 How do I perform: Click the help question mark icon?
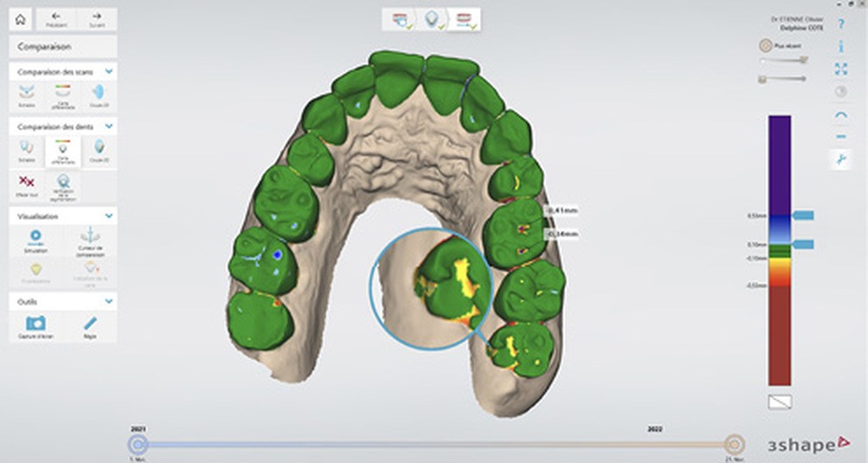pyautogui.click(x=840, y=24)
